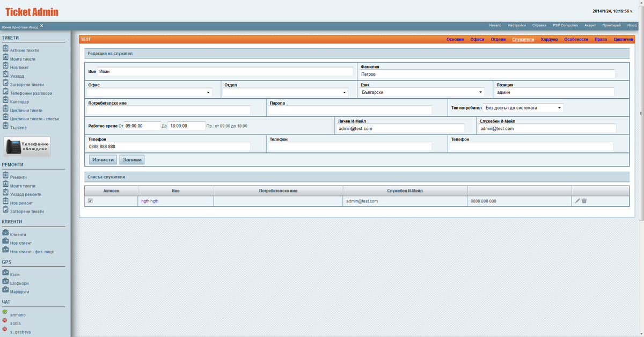Image resolution: width=644 pixels, height=337 pixels.
Task: Open the Уизард icon in Тикети section
Action: (x=5, y=76)
